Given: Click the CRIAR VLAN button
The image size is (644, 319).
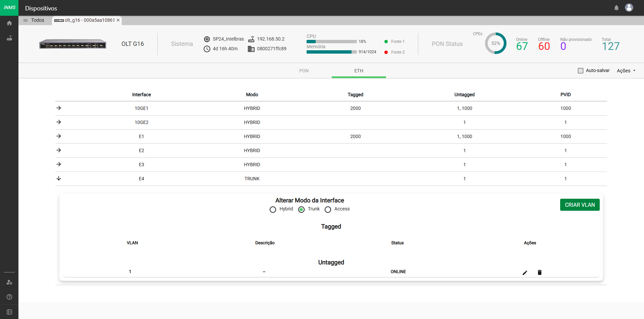Looking at the screenshot, I should click(580, 205).
